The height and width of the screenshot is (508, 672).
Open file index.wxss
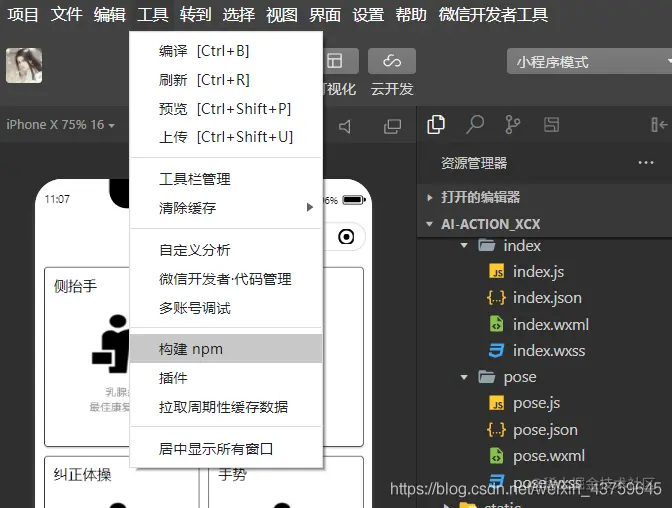[549, 351]
